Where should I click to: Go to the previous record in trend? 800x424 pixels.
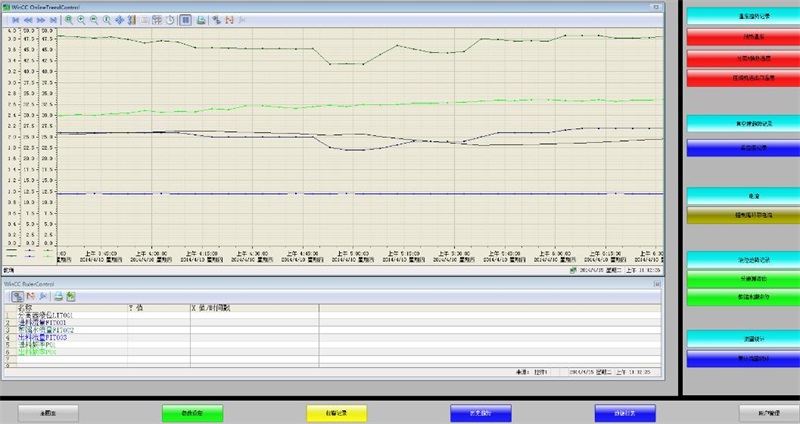27,19
